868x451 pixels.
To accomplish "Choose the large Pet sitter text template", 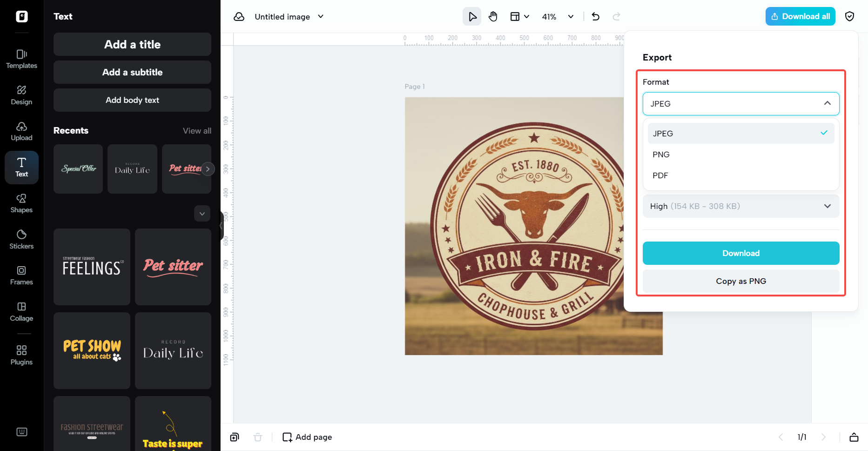I will pyautogui.click(x=173, y=267).
